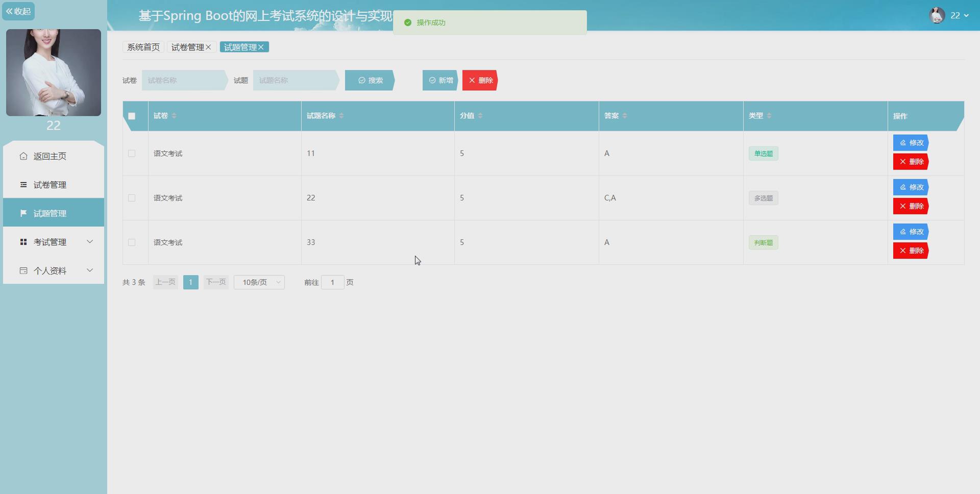Image resolution: width=980 pixels, height=494 pixels.
Task: Edit question 22 with 修改
Action: click(x=911, y=187)
